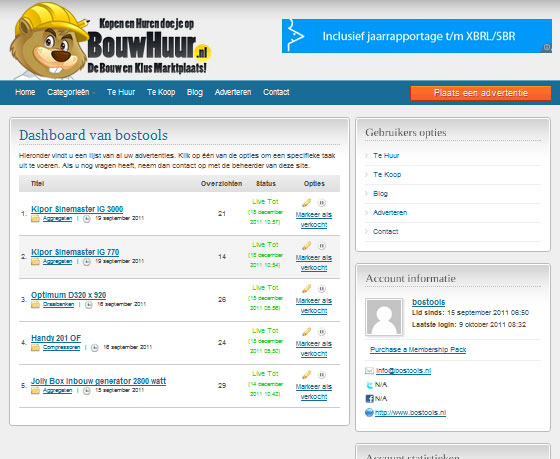
Task: Edit the Optimum D320 x 920 ad
Action: pyautogui.click(x=306, y=289)
